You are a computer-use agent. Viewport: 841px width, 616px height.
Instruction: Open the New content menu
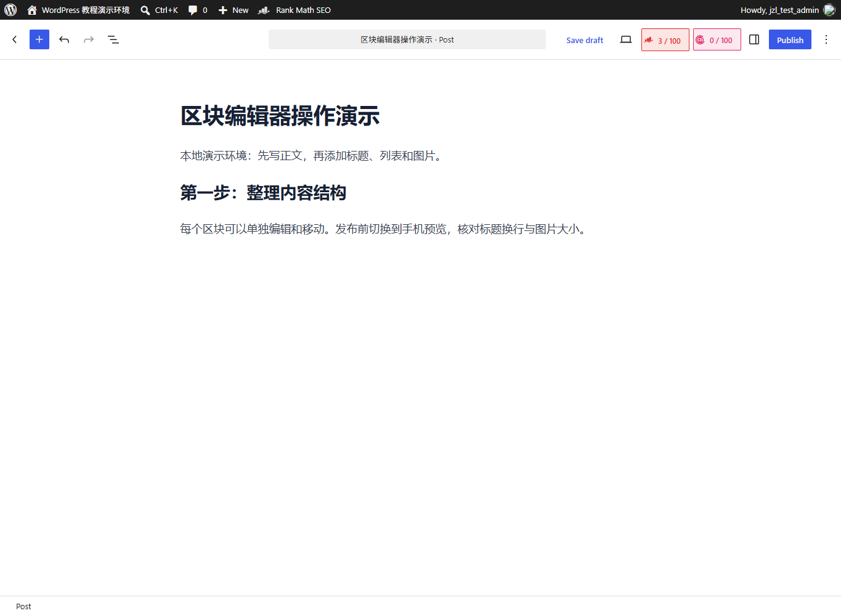[234, 10]
